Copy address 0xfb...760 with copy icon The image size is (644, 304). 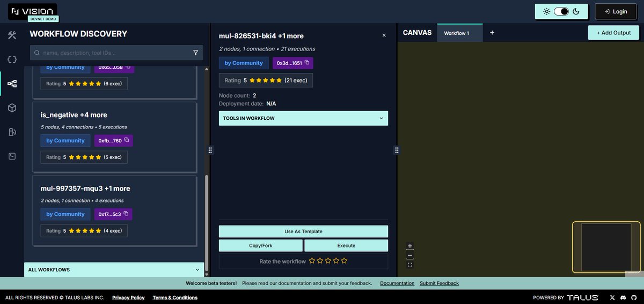pyautogui.click(x=127, y=140)
